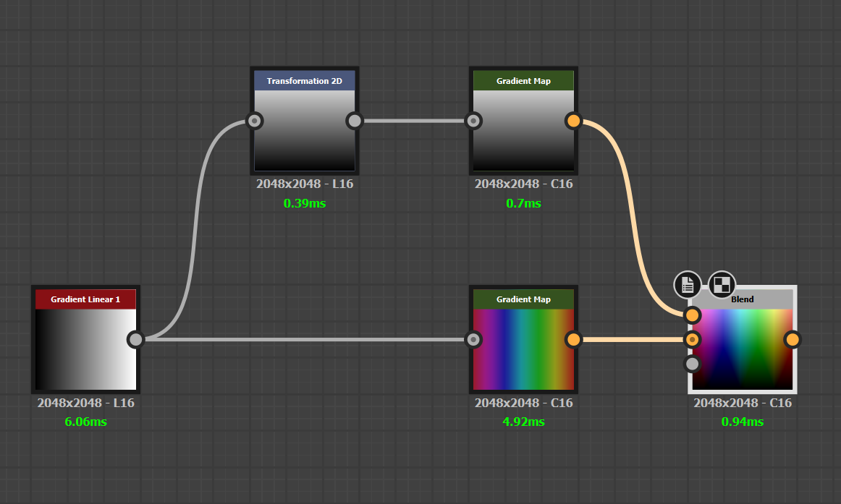The image size is (841, 504).
Task: Click the Blend node's gray opacity input socket
Action: 692,364
